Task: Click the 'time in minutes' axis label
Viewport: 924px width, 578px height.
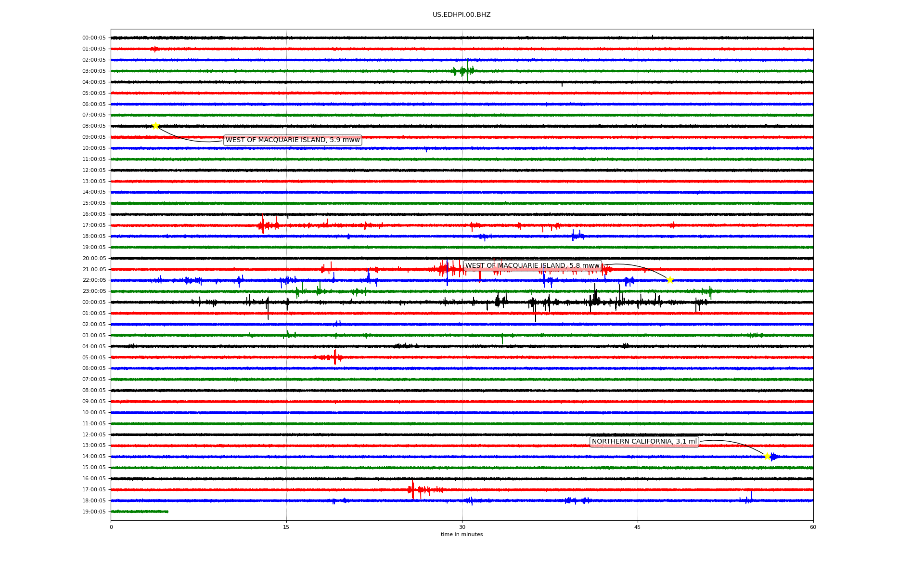Action: pos(462,535)
